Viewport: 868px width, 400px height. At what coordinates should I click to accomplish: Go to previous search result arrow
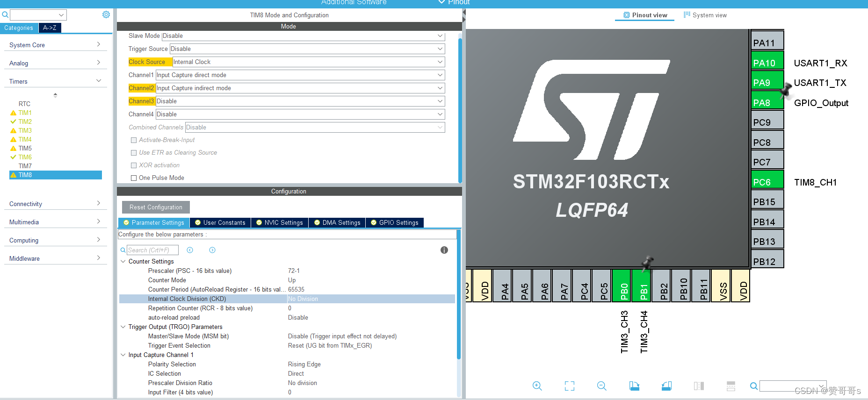190,250
